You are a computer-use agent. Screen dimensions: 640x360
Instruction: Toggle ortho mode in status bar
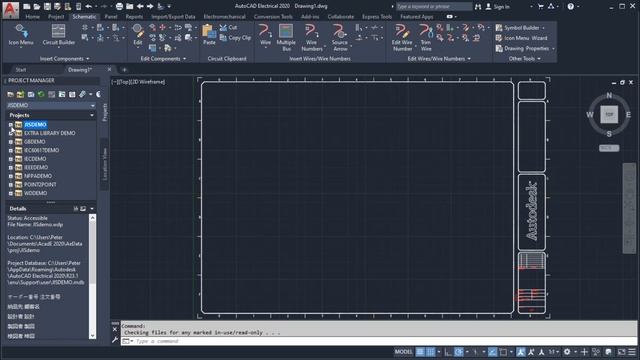448,351
